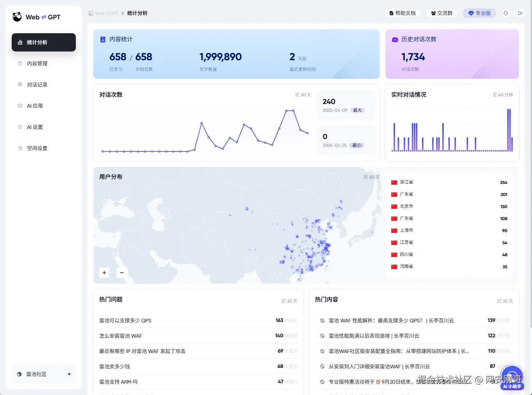This screenshot has height=395, width=532.
Task: Click the 北京市 150 row
Action: (449, 206)
